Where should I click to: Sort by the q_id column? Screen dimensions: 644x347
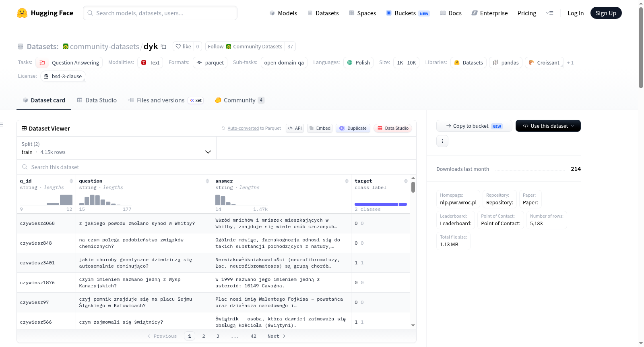71,181
